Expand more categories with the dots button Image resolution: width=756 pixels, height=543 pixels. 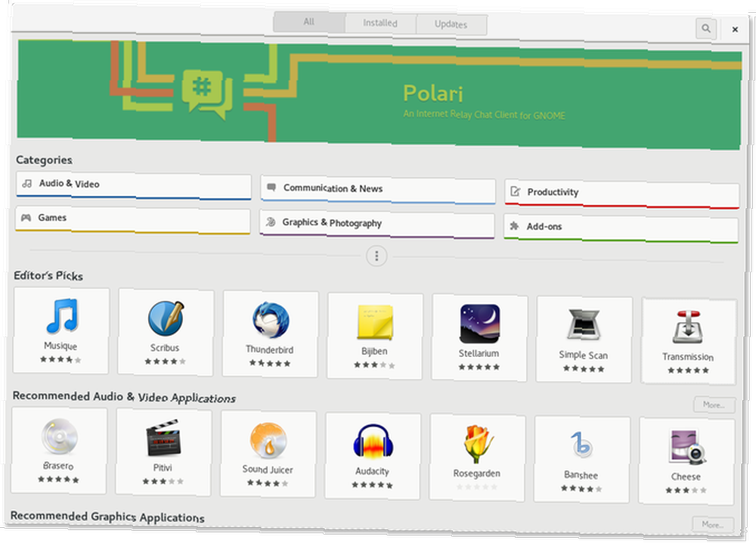tap(376, 256)
